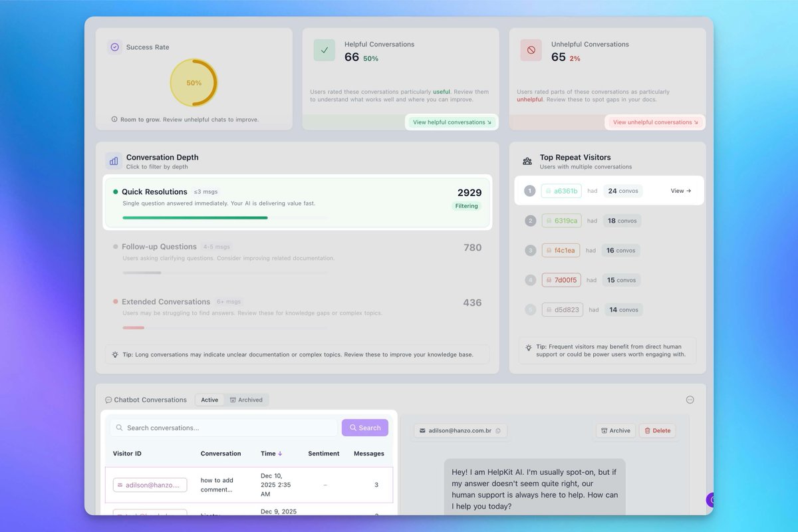Image resolution: width=798 pixels, height=532 pixels.
Task: Click the adilson@hanzo.com.br email chip in chat header
Action: pos(460,431)
